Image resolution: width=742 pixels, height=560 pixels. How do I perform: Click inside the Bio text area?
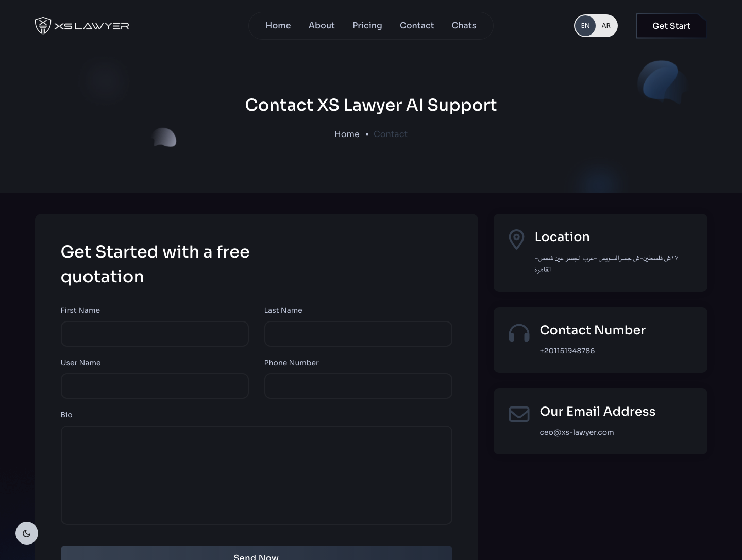pyautogui.click(x=257, y=475)
